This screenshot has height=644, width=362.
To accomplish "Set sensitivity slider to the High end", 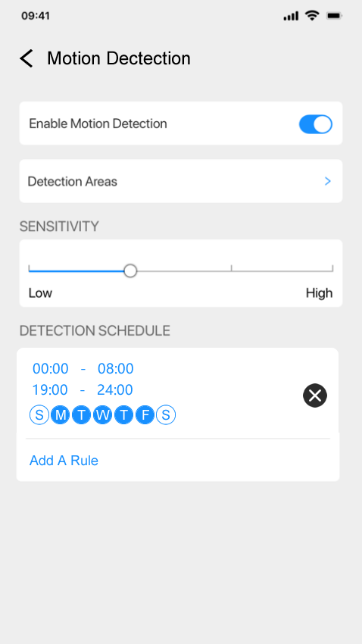I will tap(332, 270).
